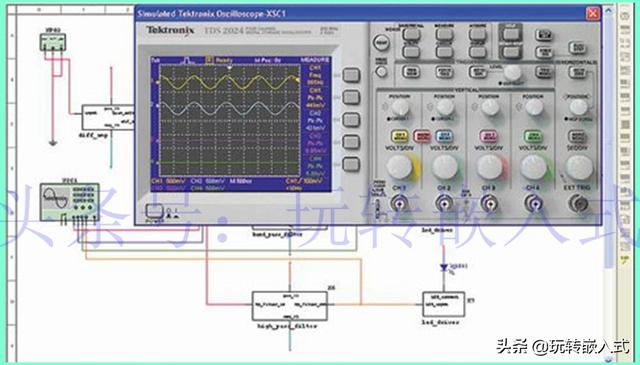Toggle the yellow CH1 MENU button

400,136
